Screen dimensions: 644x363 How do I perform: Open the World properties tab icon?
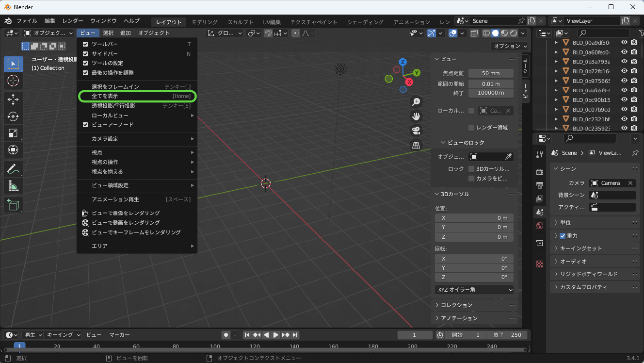click(x=540, y=226)
